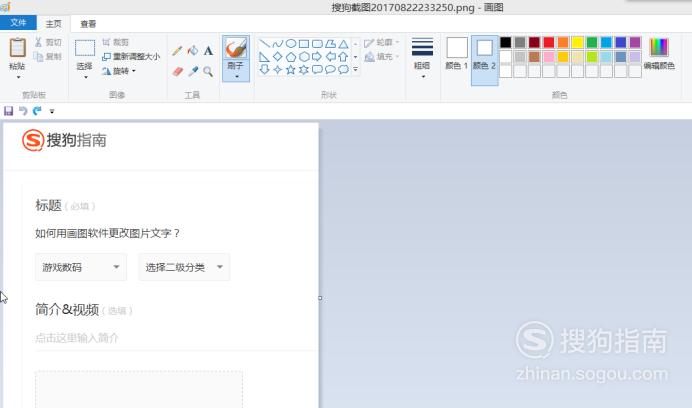Viewport: 692px width, 408px height.
Task: Open the 填充 shape fill dropdown
Action: (x=382, y=57)
